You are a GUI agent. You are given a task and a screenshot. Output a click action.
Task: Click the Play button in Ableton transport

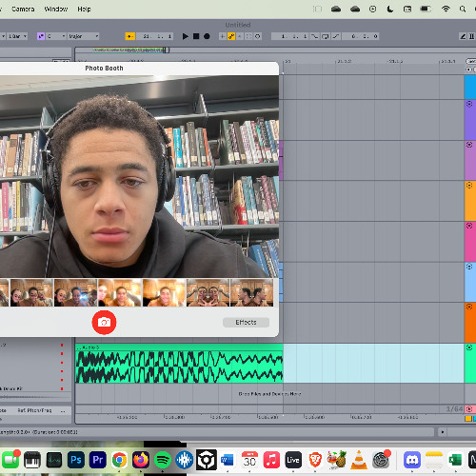tap(186, 36)
